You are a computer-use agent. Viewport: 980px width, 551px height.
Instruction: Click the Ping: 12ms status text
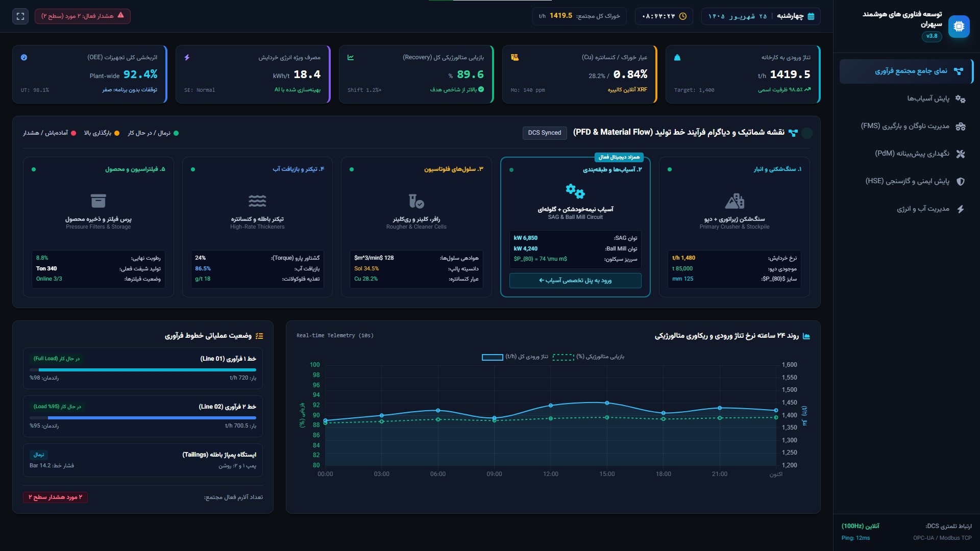(x=855, y=538)
